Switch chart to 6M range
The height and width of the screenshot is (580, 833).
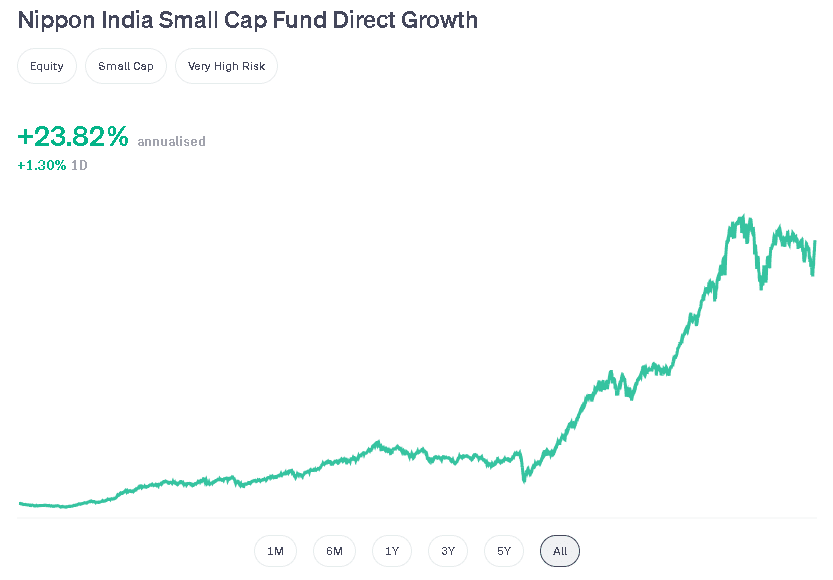pos(333,551)
